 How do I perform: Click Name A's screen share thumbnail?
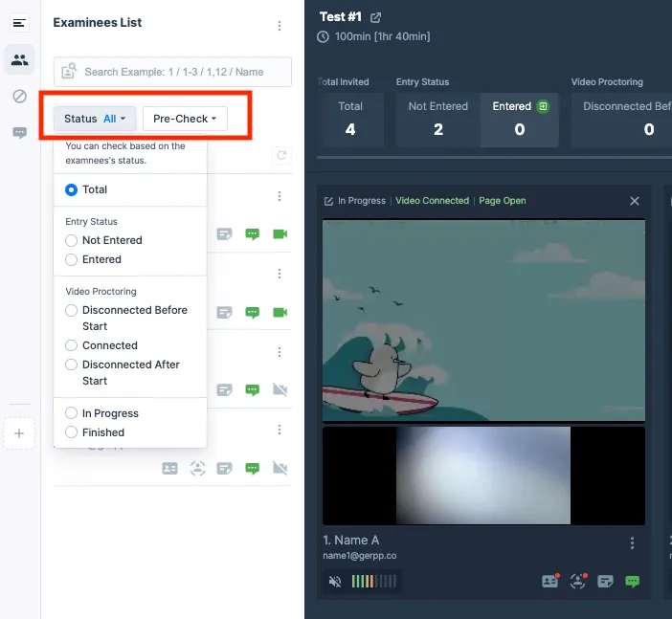483,321
